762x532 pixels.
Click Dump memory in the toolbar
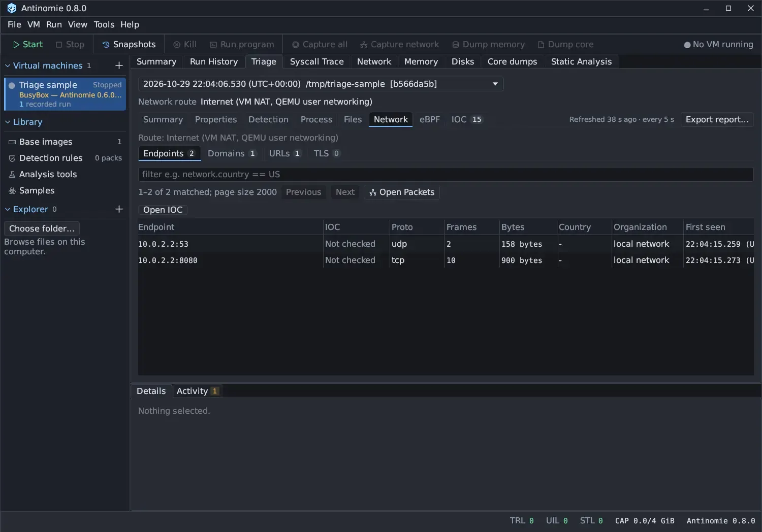pyautogui.click(x=488, y=45)
